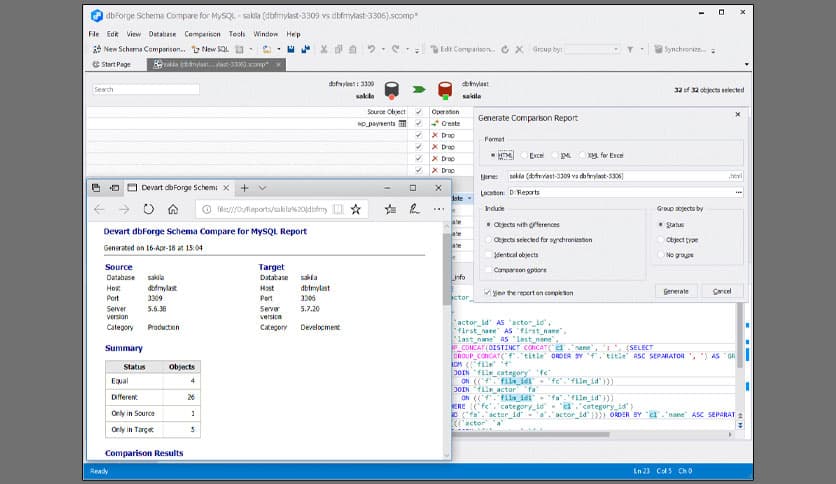This screenshot has width=836, height=484.
Task: Select the No groups radio button
Action: (x=661, y=255)
